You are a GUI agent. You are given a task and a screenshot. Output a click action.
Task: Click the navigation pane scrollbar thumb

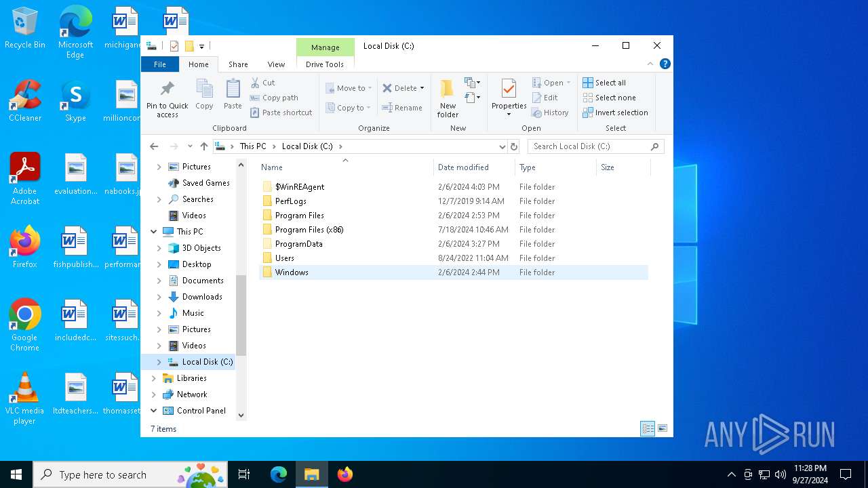[241, 315]
